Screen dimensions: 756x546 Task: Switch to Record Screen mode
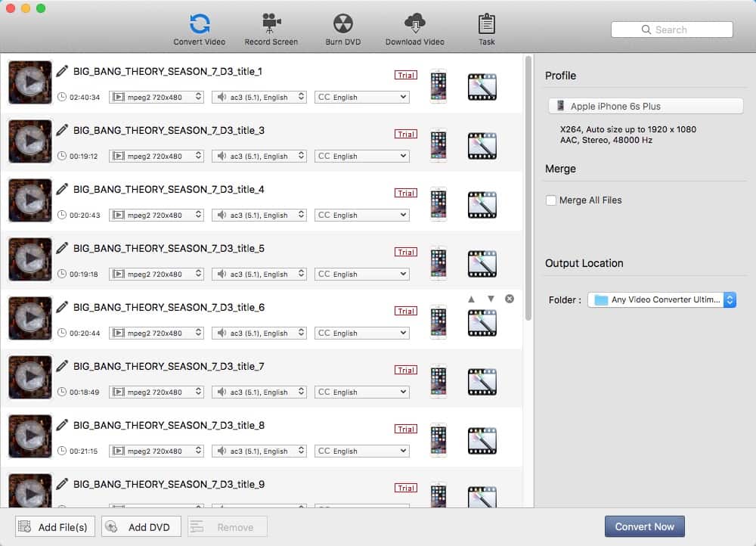(271, 29)
